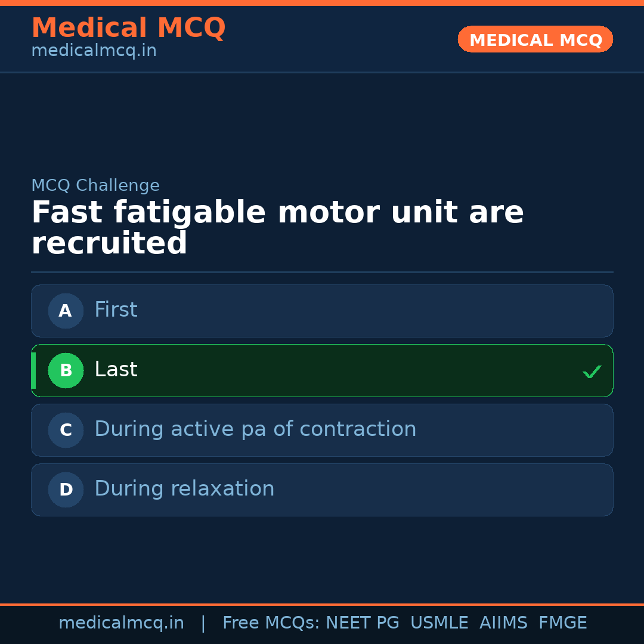Select the answer option "Last"

(x=322, y=370)
